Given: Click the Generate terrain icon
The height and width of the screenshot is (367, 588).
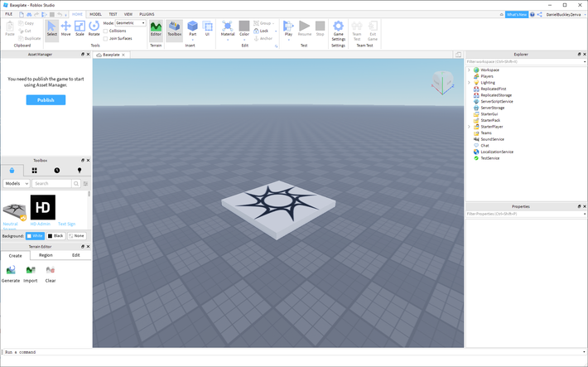Looking at the screenshot, I should (11, 273).
